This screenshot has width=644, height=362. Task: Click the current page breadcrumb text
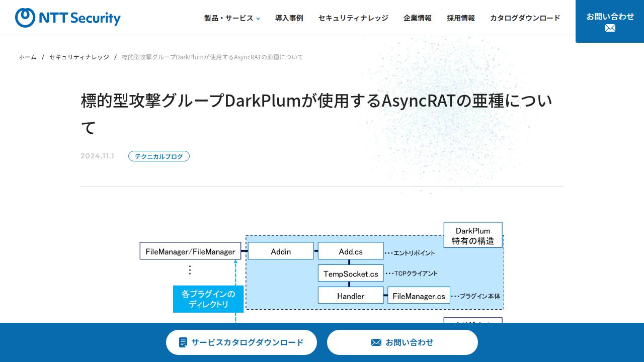(x=212, y=57)
